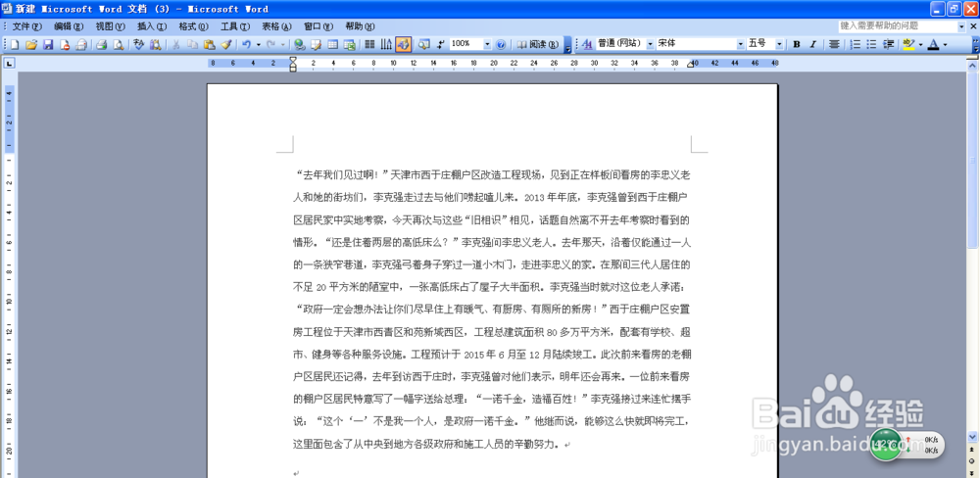Toggle distributed paragraph alignment

pyautogui.click(x=834, y=44)
